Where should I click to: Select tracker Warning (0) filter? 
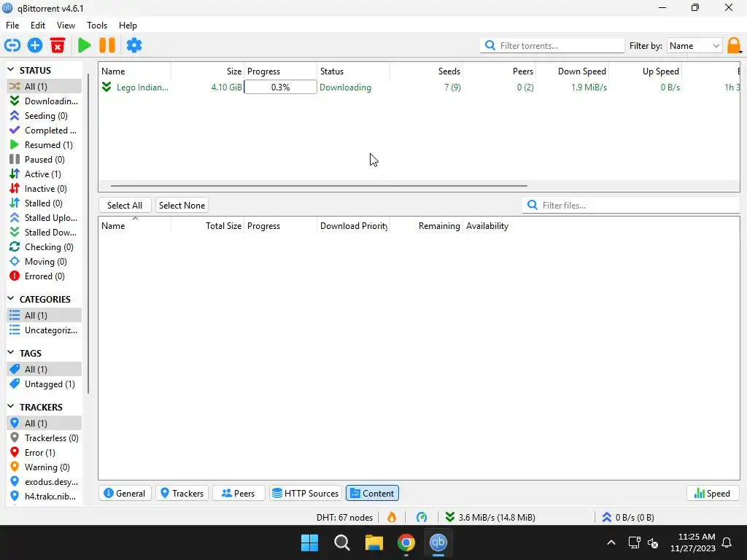44,467
